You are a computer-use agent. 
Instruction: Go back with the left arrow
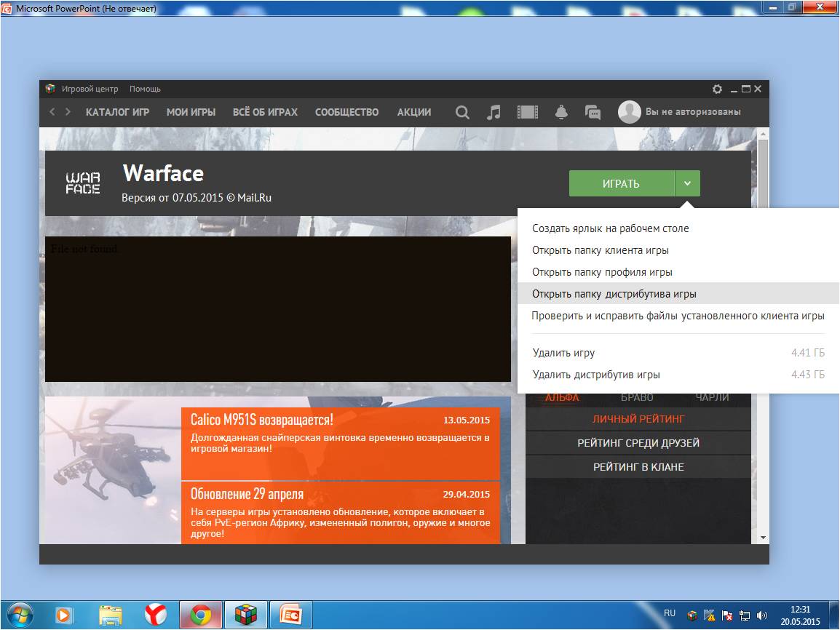[x=52, y=111]
